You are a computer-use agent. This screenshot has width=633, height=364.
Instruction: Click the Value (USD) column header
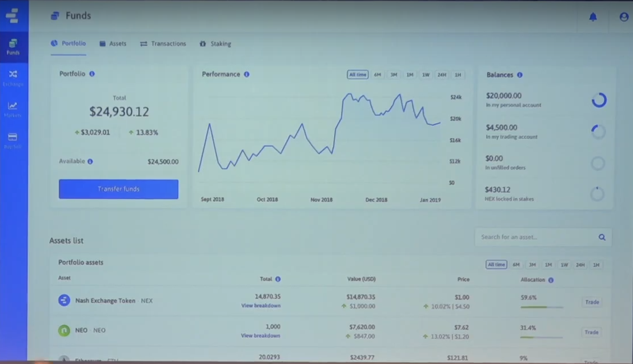(x=361, y=279)
